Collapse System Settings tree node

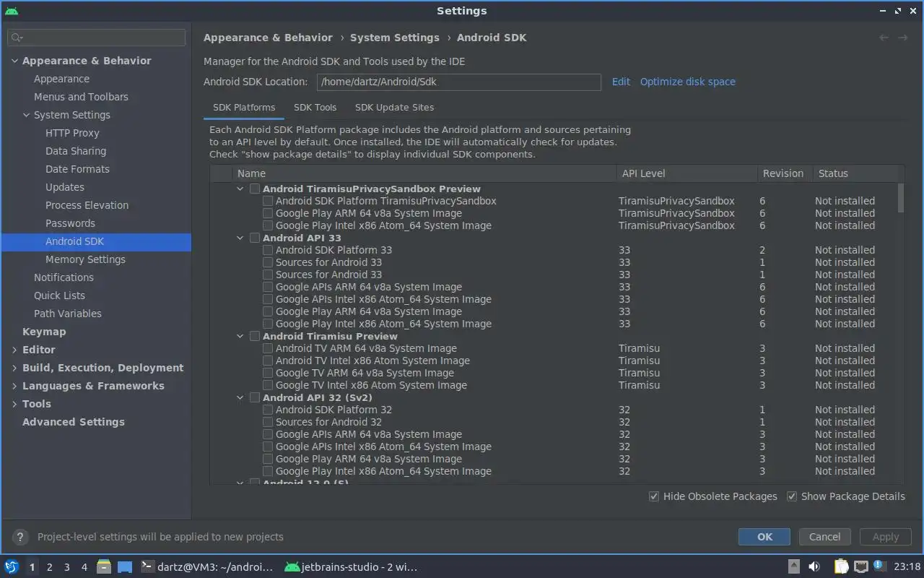(27, 115)
